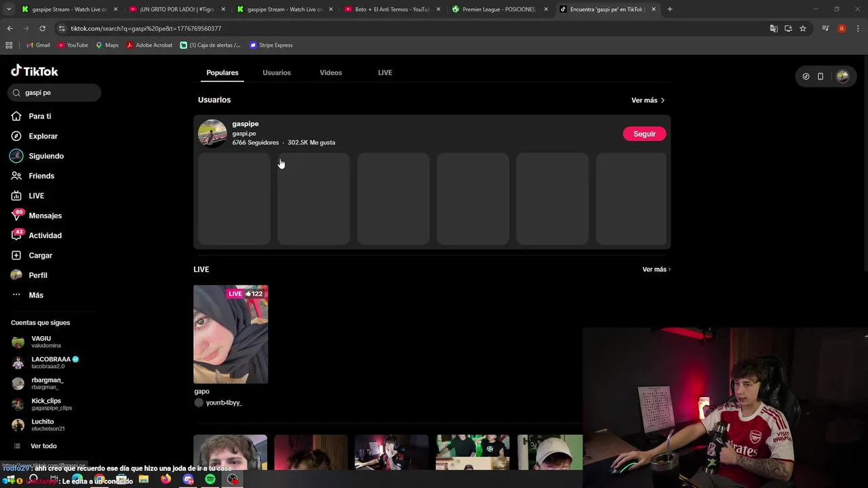The height and width of the screenshot is (488, 868).
Task: Click install app icon in address bar
Action: pyautogui.click(x=788, y=28)
